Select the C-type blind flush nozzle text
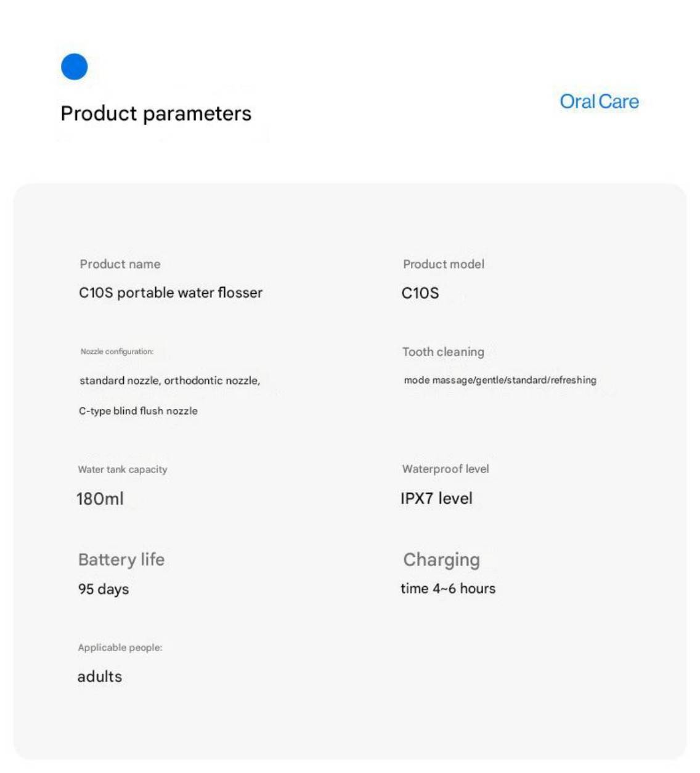 point(138,411)
